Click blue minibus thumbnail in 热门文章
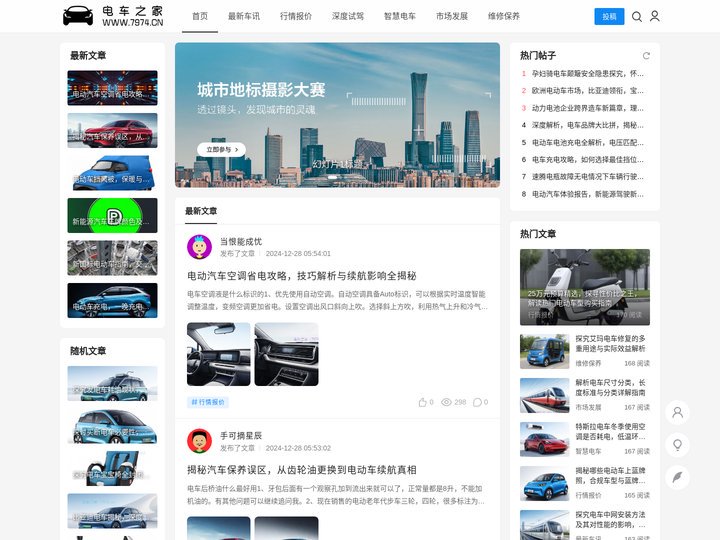Viewport: 720px width, 540px height. 544,351
